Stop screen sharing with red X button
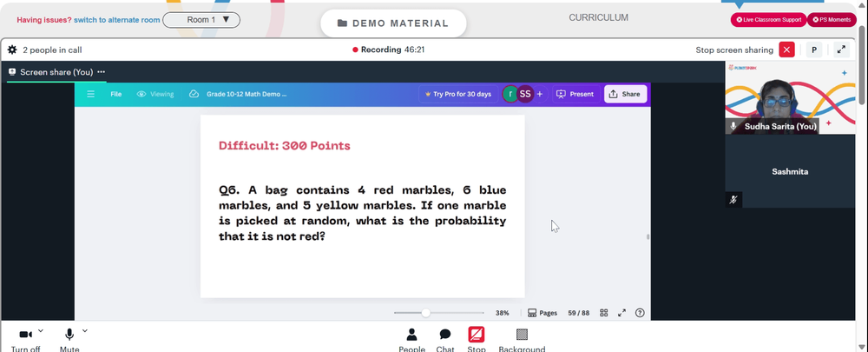This screenshot has height=352, width=868. [x=786, y=50]
